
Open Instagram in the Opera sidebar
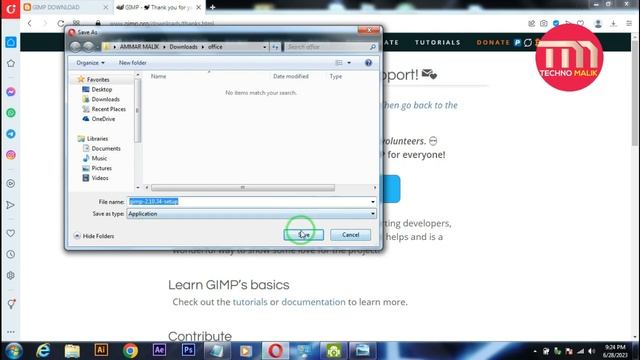click(11, 155)
